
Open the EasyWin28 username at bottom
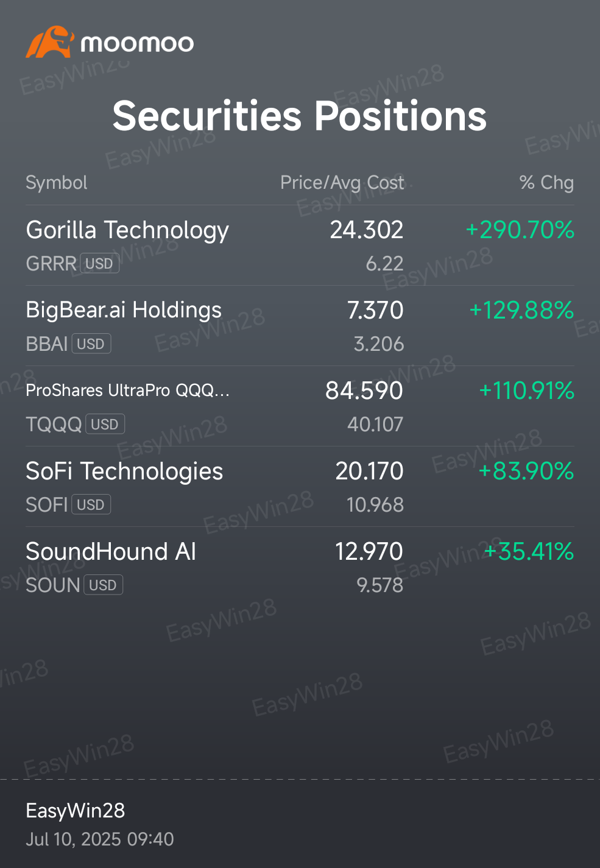[76, 811]
